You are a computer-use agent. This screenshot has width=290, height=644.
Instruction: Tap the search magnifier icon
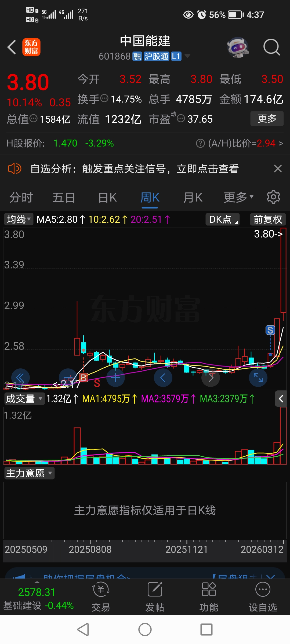(x=272, y=47)
